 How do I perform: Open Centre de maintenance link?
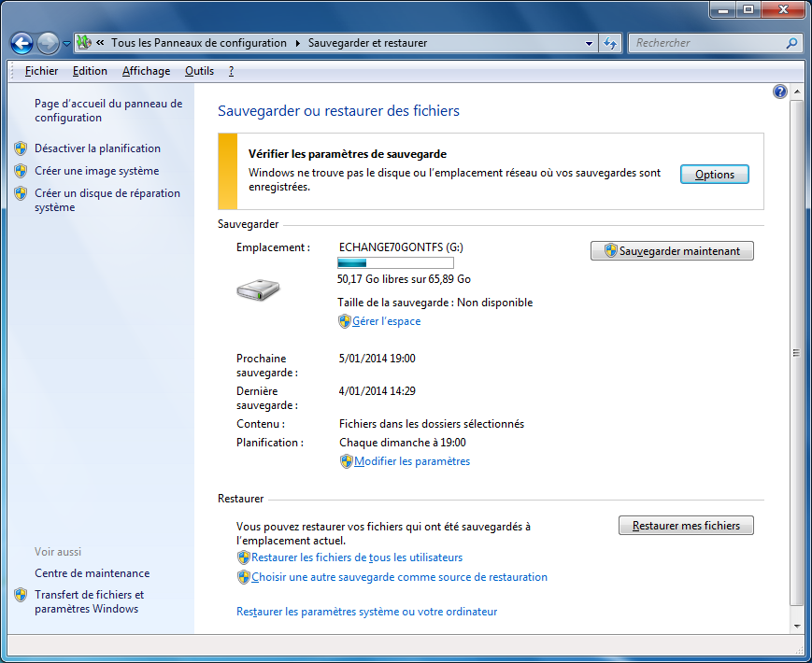(93, 573)
